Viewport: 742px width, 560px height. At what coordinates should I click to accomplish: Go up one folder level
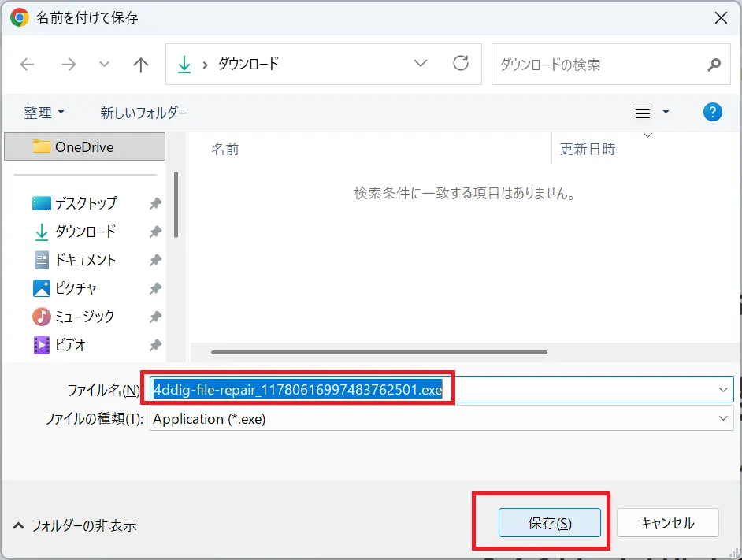point(140,65)
